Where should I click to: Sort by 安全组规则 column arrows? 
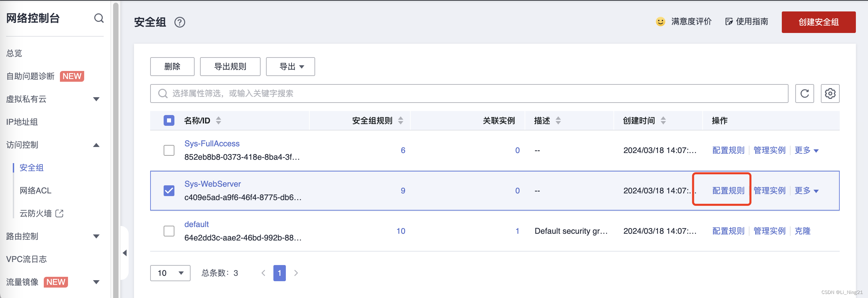click(x=400, y=120)
